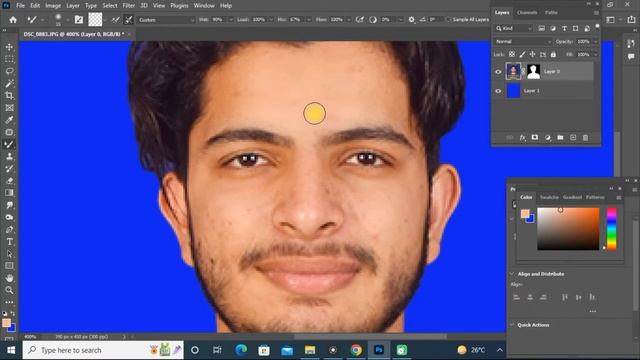Open the Custom brush preset dropdown
The width and height of the screenshot is (640, 360).
coord(167,20)
